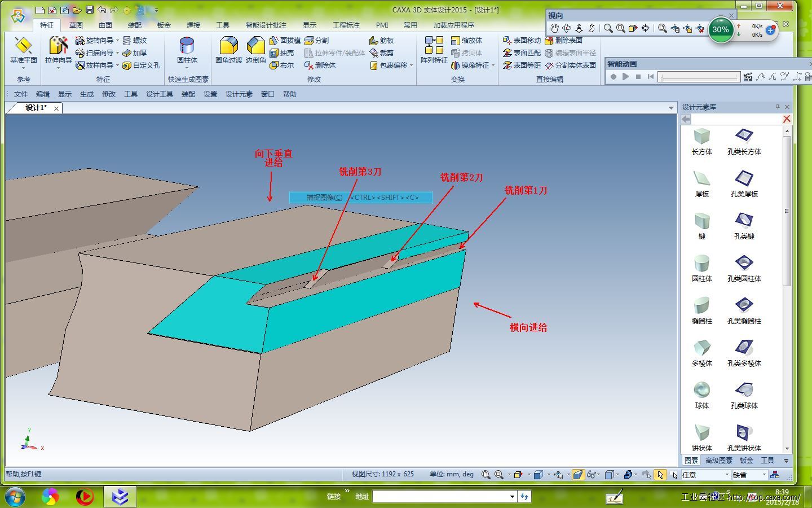Switch to 高级图素 catalog tab
812x508 pixels.
719,461
